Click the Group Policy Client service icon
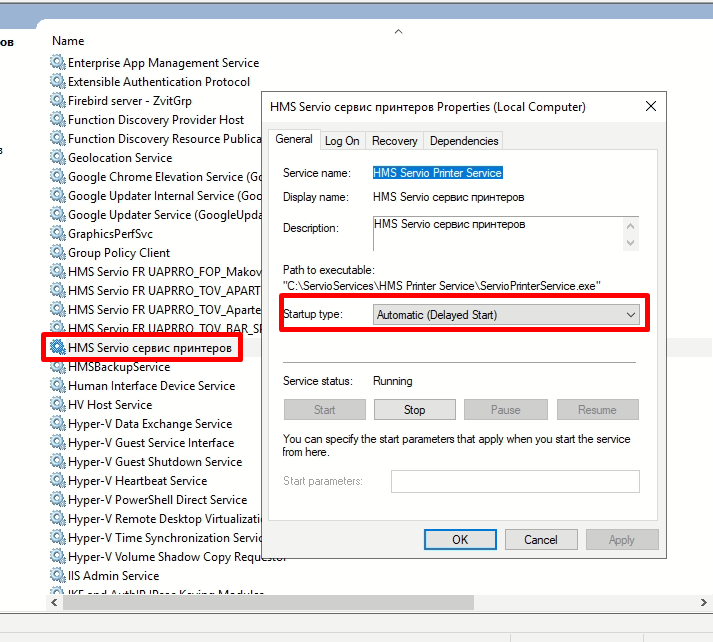The height and width of the screenshot is (642, 713). [x=58, y=253]
